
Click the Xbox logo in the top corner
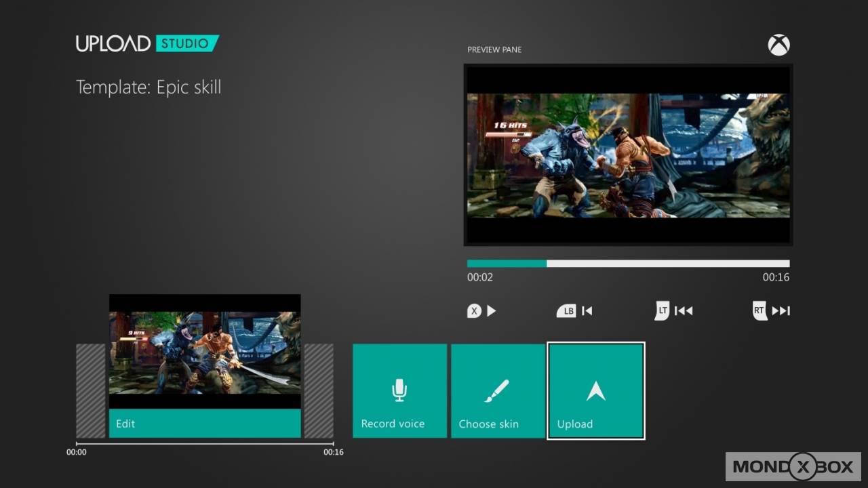[778, 45]
